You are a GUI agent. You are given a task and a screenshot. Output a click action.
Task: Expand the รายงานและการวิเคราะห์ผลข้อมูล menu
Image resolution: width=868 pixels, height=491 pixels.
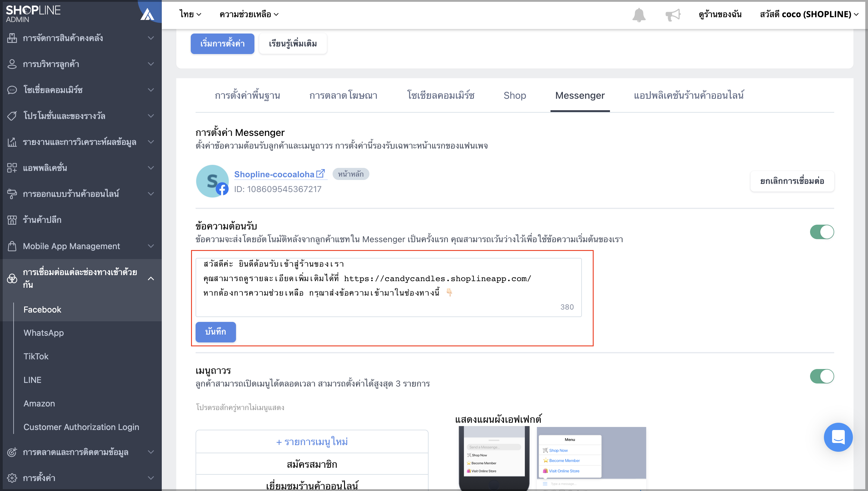(x=81, y=142)
